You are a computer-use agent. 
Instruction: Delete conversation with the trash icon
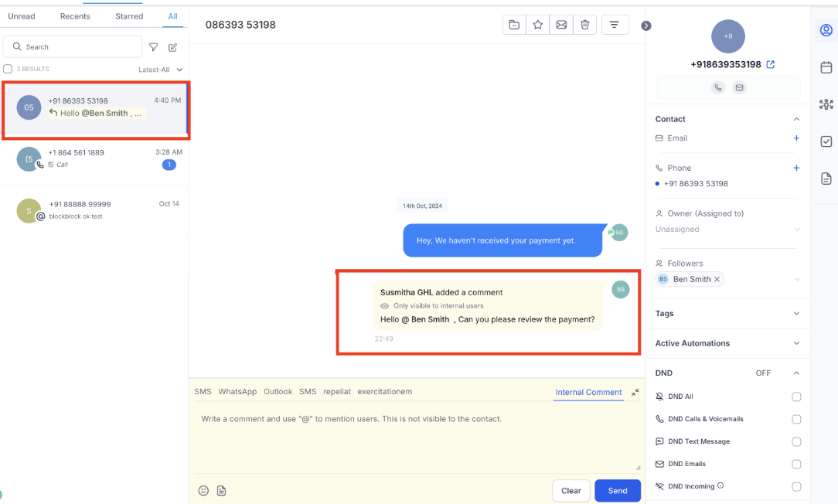coord(585,26)
